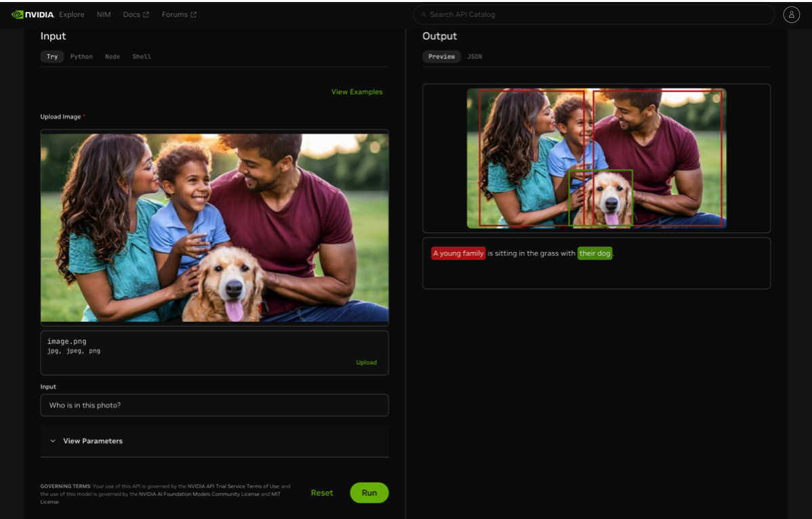This screenshot has width=812, height=519.
Task: Open the NIM menu item
Action: (104, 14)
